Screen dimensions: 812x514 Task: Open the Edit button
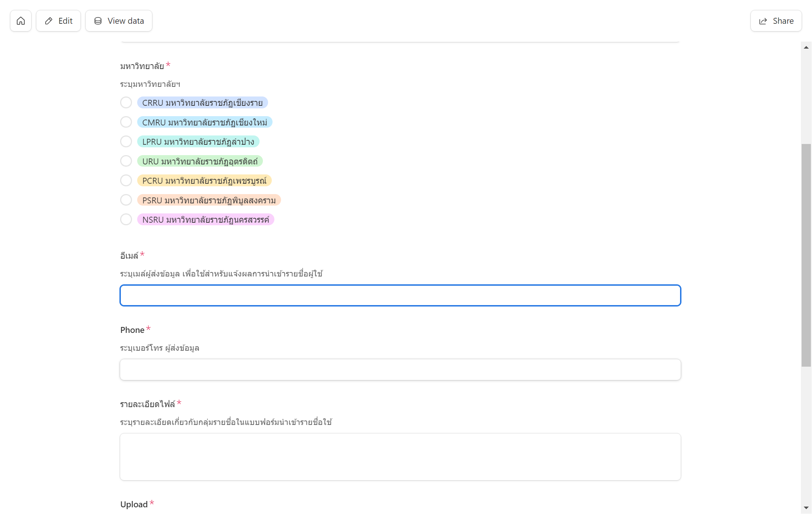tap(58, 21)
